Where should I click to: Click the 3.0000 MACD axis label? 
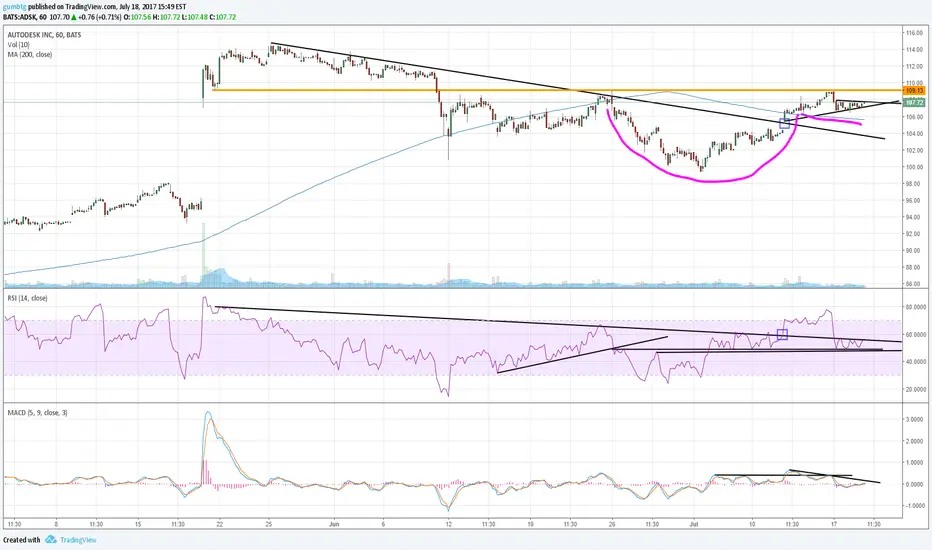pyautogui.click(x=914, y=419)
